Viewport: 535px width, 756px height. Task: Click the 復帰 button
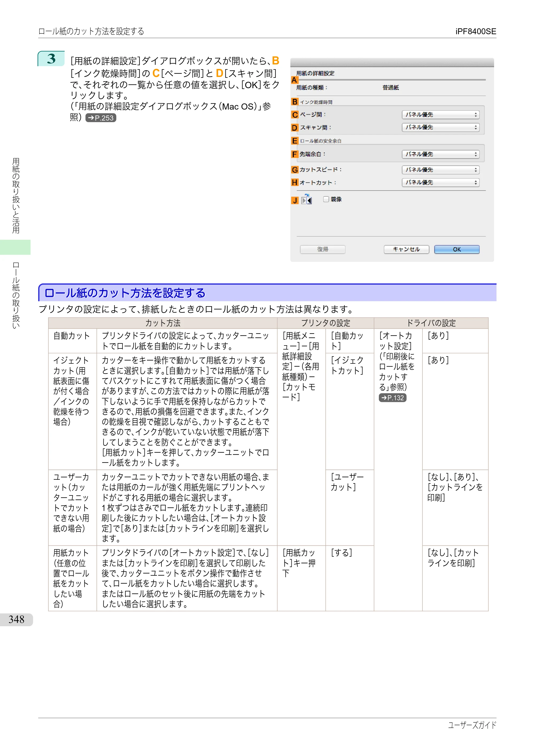coord(322,249)
